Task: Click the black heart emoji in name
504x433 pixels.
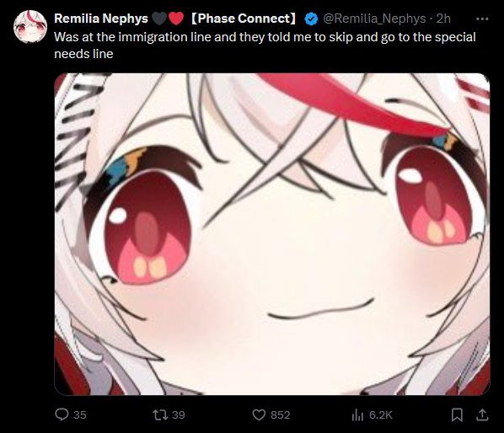Action: (x=159, y=19)
